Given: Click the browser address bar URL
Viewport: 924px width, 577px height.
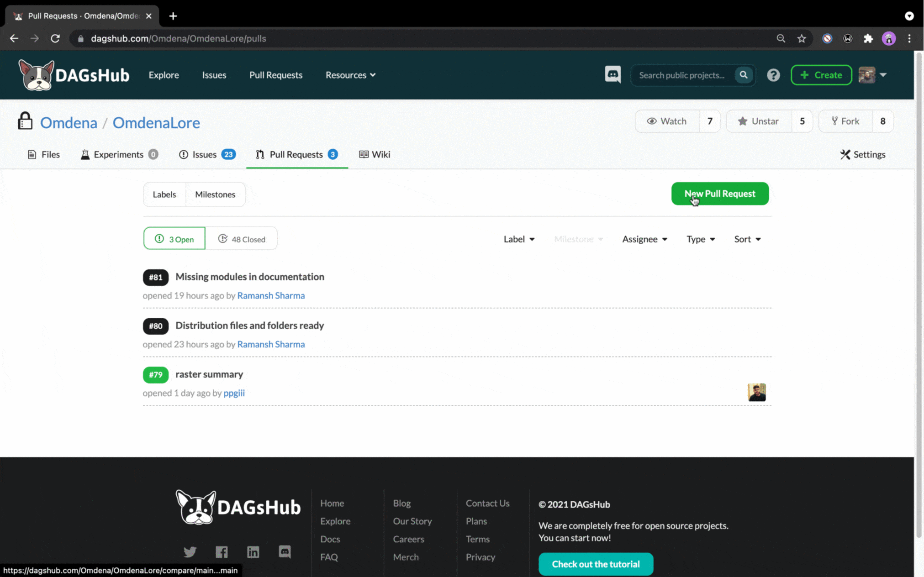Looking at the screenshot, I should point(178,38).
